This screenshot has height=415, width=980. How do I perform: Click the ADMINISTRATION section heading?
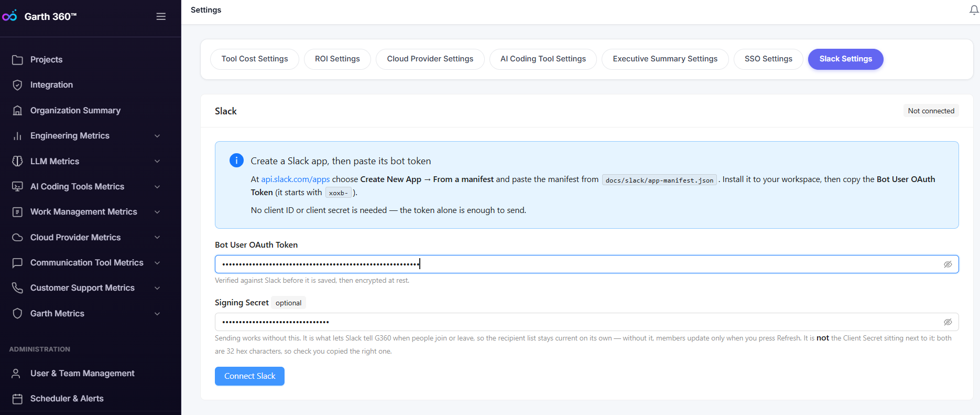40,349
